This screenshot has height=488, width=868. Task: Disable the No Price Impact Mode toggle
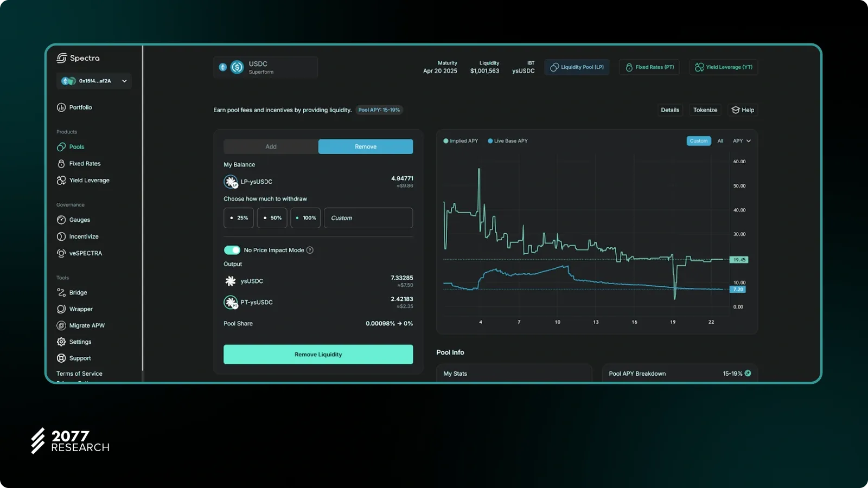coord(232,250)
